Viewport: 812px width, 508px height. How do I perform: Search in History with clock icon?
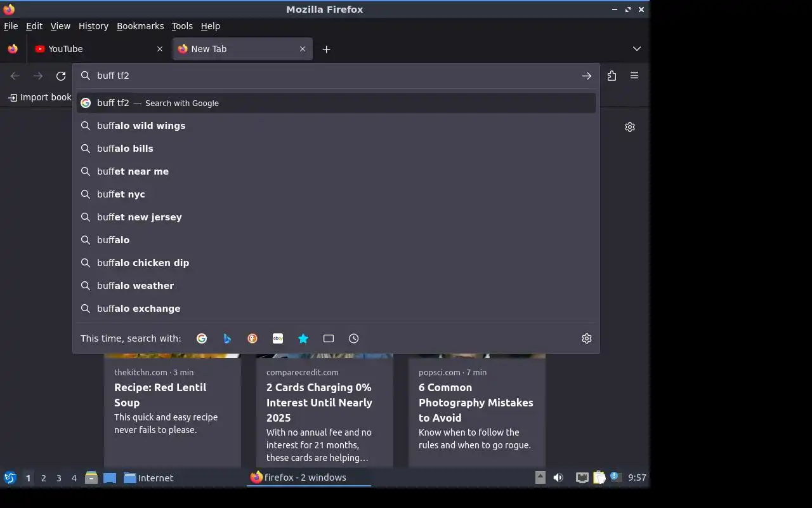[354, 338]
